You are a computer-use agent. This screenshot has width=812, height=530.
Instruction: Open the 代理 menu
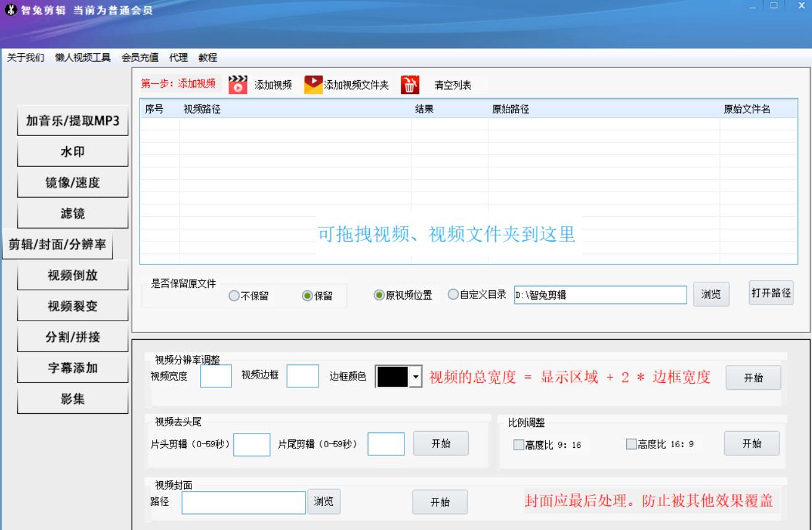178,57
